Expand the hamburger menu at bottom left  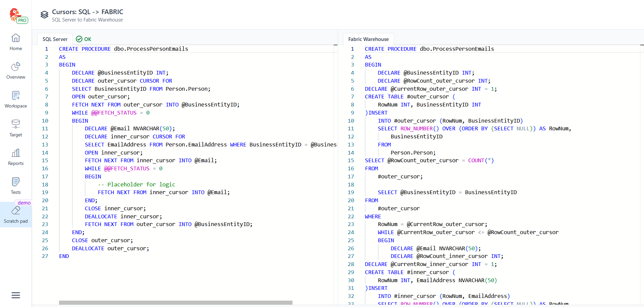point(16,295)
